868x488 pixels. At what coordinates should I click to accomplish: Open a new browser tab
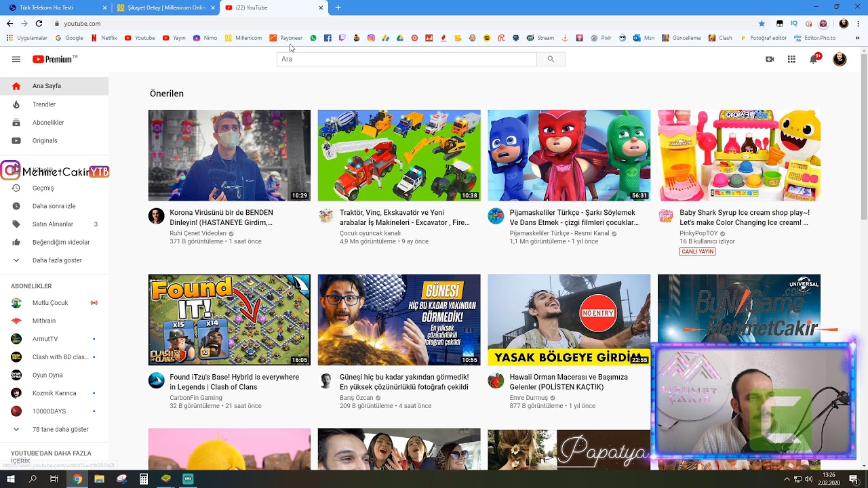tap(338, 7)
